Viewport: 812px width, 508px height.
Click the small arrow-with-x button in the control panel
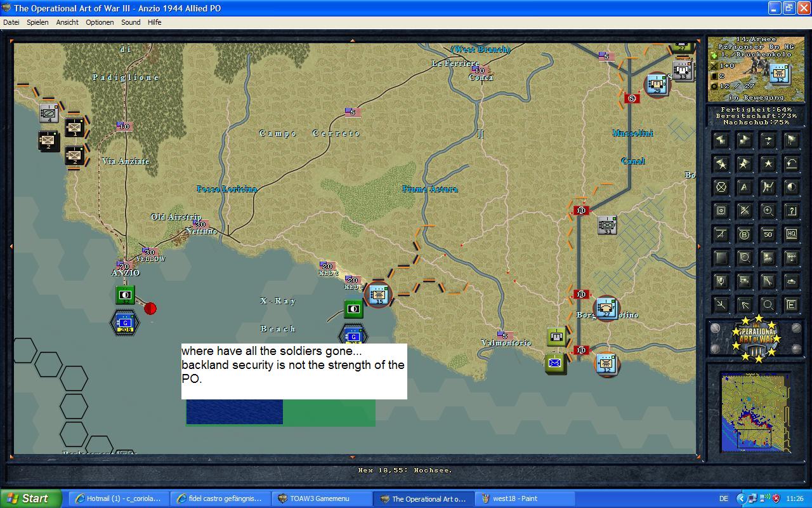pos(768,140)
